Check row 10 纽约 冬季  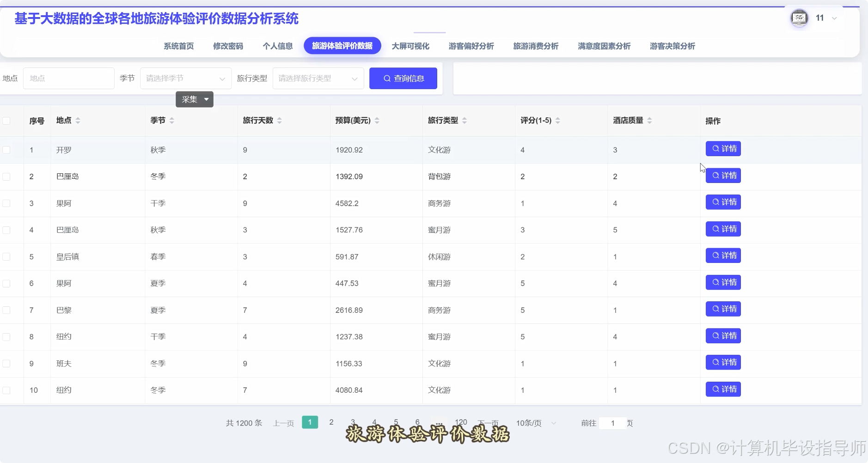click(6, 390)
